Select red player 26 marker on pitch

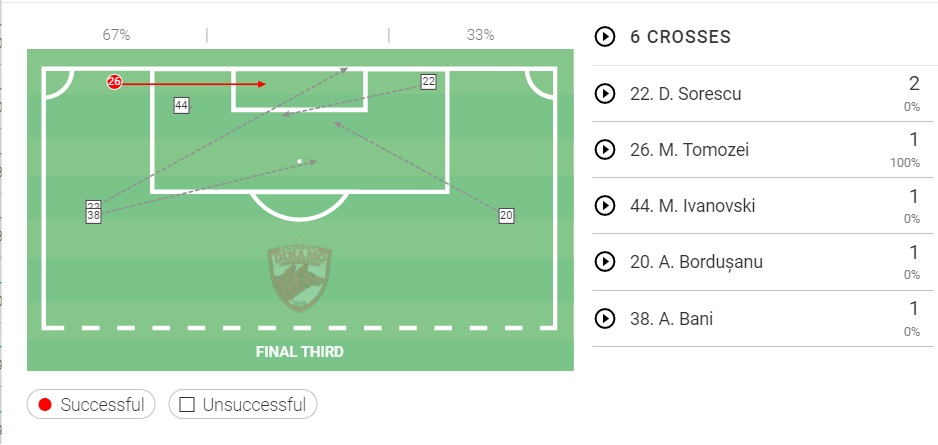click(114, 82)
